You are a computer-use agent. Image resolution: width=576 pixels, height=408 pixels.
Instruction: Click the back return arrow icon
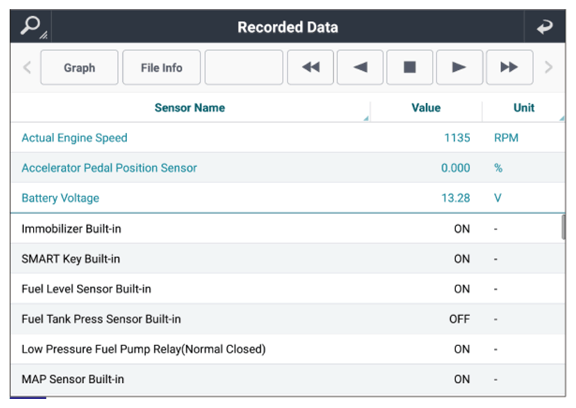pos(545,26)
